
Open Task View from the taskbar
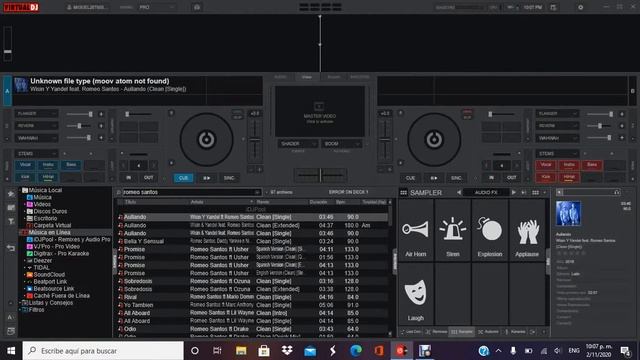click(218, 351)
